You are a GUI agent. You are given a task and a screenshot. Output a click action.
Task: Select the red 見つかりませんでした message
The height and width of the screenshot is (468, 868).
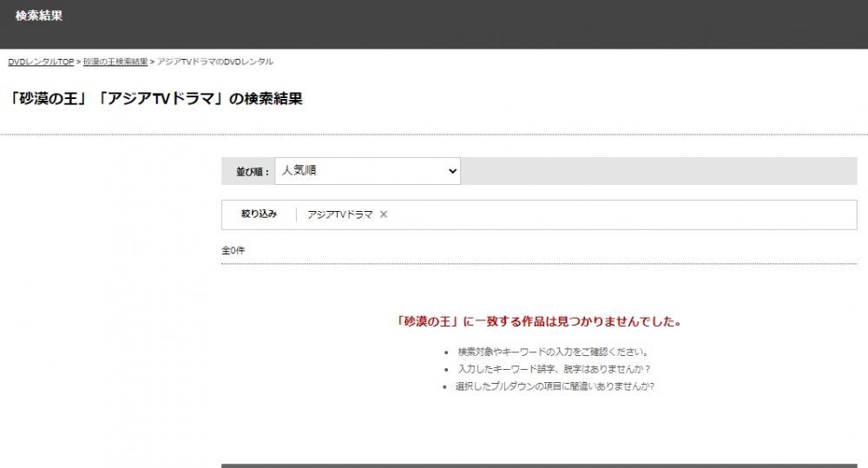(539, 321)
